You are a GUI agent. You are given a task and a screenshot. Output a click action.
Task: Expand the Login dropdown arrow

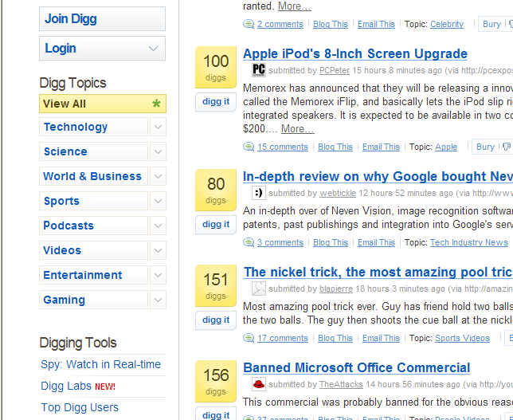(x=153, y=49)
